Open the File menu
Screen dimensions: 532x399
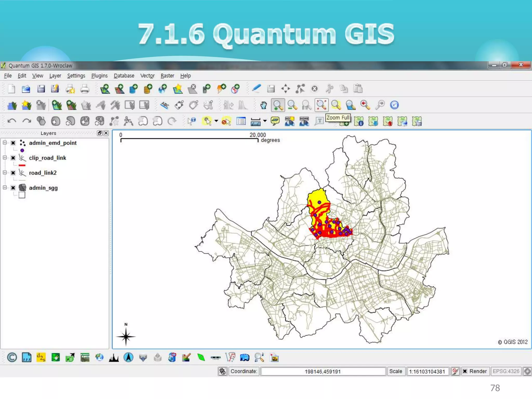[8, 76]
